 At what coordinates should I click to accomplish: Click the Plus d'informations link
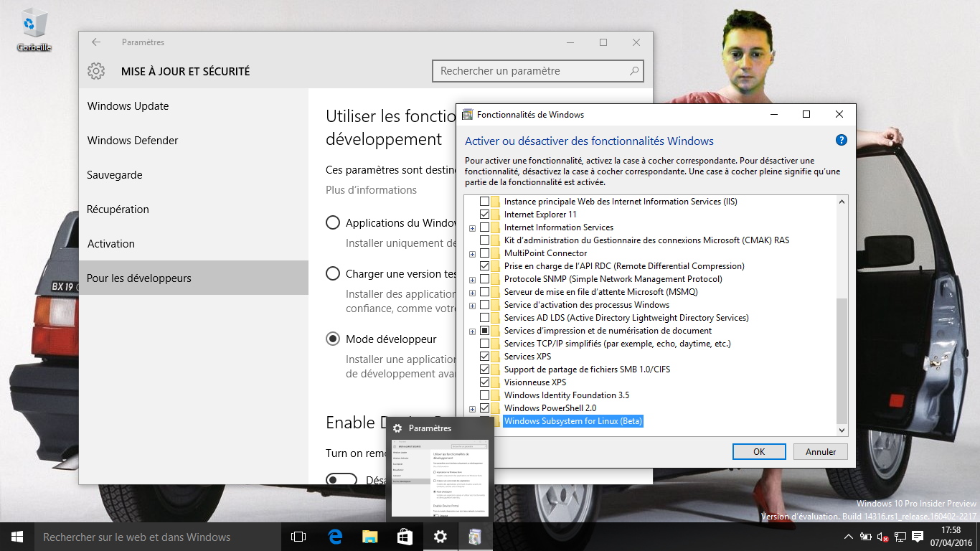371,190
